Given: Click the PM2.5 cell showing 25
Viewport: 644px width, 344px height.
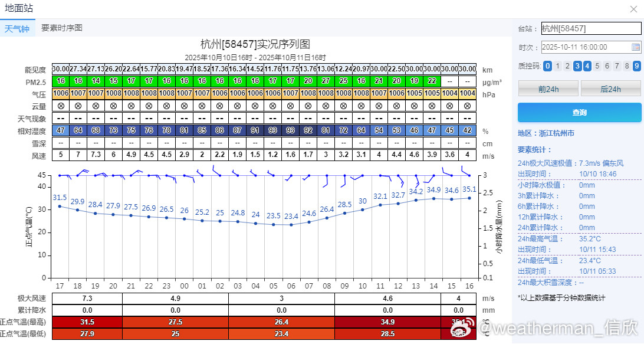Looking at the screenshot, I should click(343, 81).
